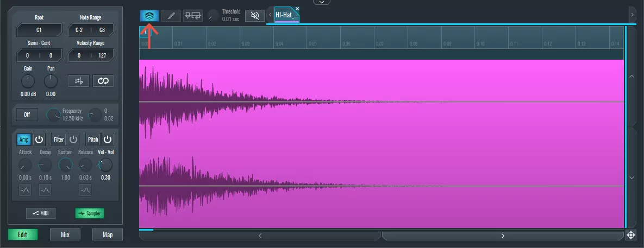Toggle the Filter envelope power button

[x=73, y=140]
